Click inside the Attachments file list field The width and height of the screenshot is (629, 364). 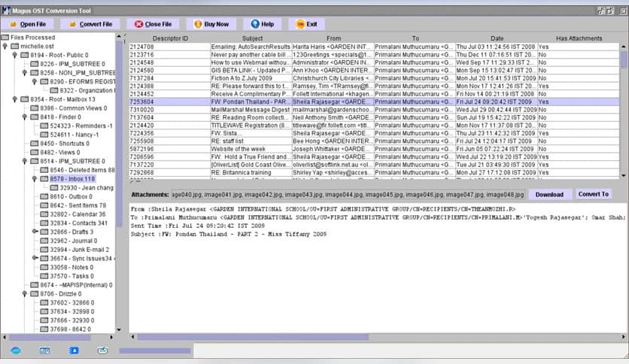(348, 195)
